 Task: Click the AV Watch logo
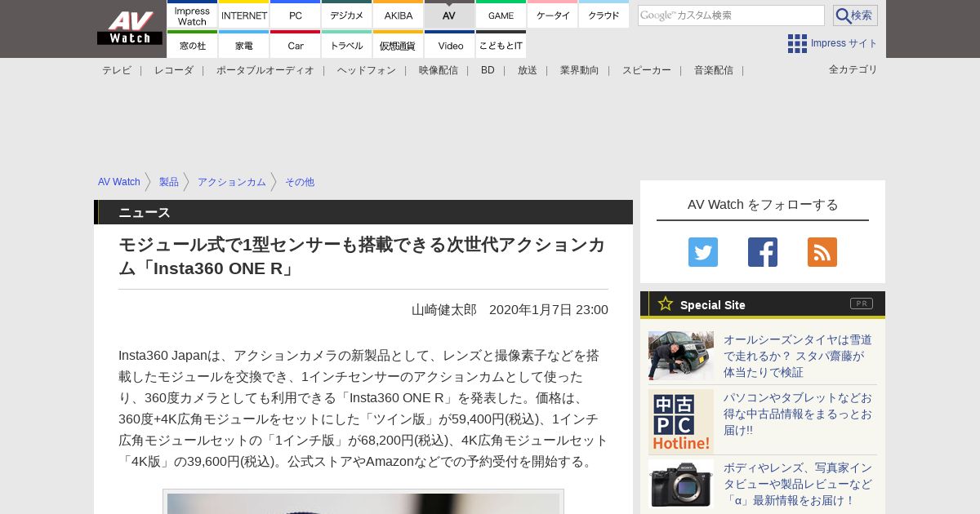(x=130, y=28)
